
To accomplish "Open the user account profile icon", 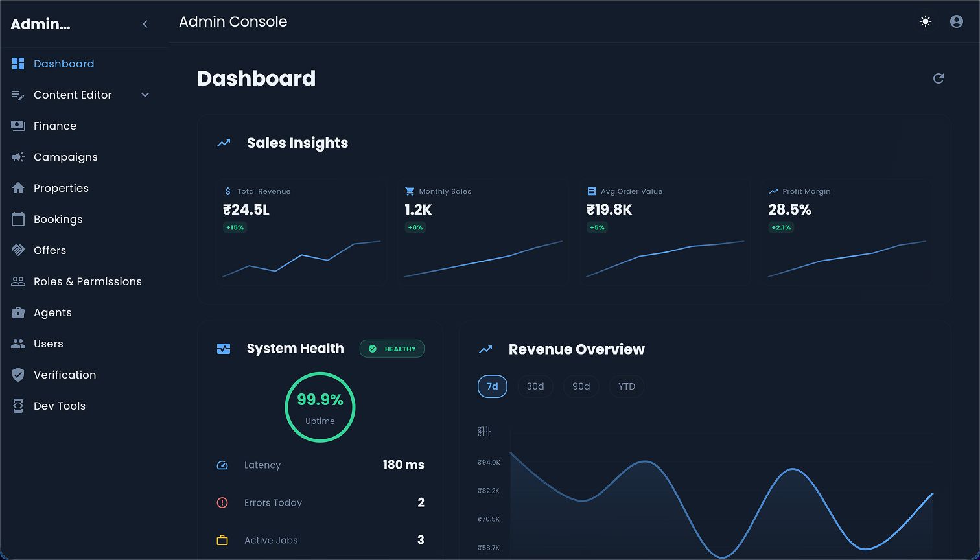I will pyautogui.click(x=956, y=21).
